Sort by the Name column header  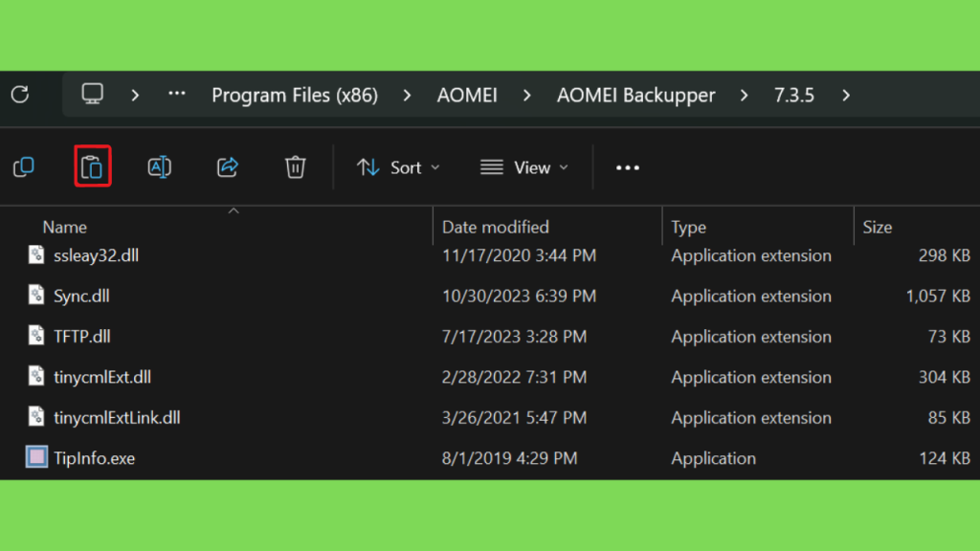(65, 227)
